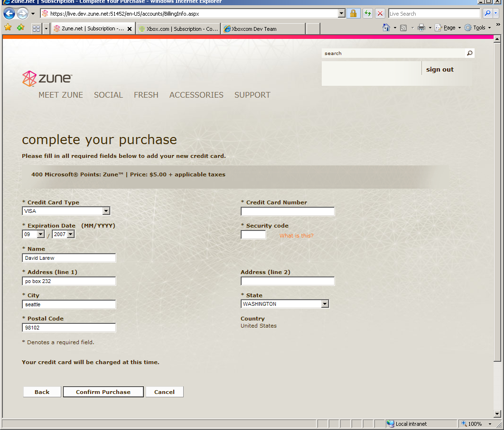504x430 pixels.
Task: Click the browser Forward arrow button
Action: point(22,13)
